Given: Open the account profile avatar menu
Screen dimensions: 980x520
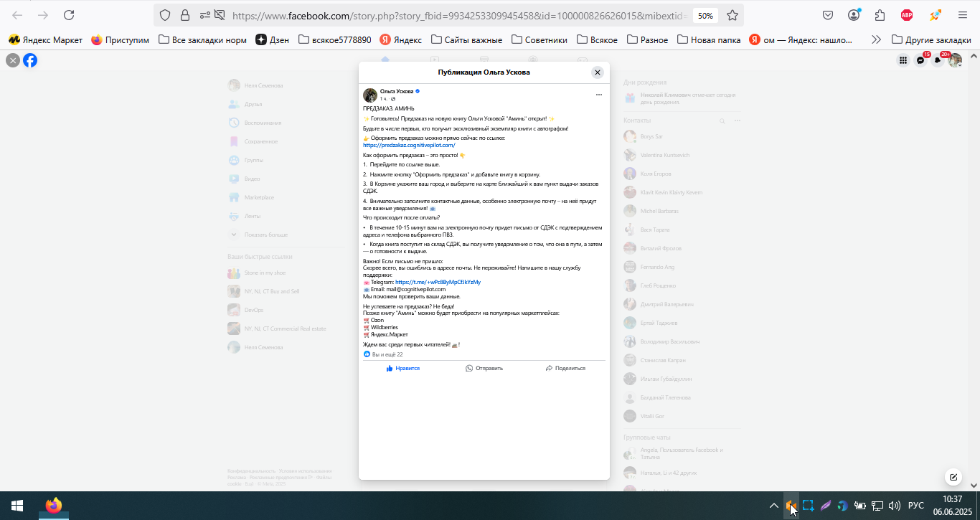Looking at the screenshot, I should (x=955, y=61).
